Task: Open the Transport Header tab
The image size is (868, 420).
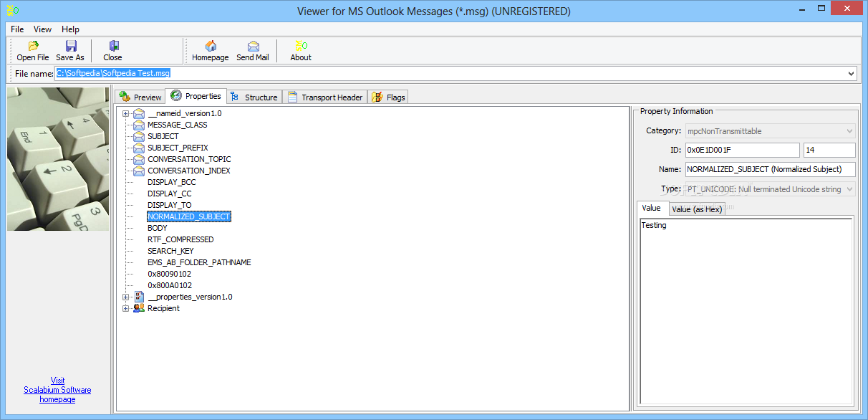Action: (325, 97)
